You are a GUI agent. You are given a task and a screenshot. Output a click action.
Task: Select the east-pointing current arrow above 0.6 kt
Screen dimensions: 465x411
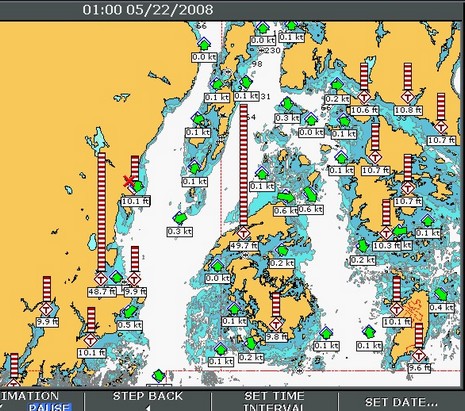pyautogui.click(x=286, y=197)
